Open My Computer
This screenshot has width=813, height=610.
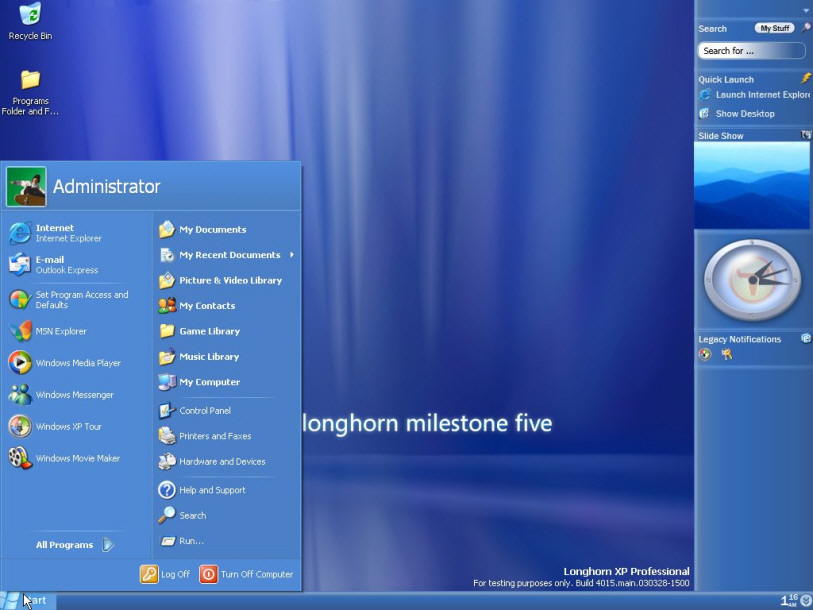coord(199,382)
